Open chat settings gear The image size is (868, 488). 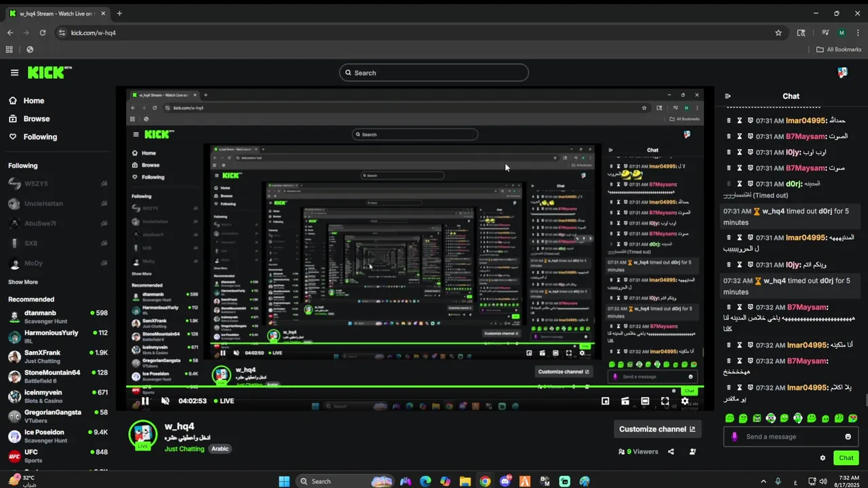pyautogui.click(x=823, y=458)
